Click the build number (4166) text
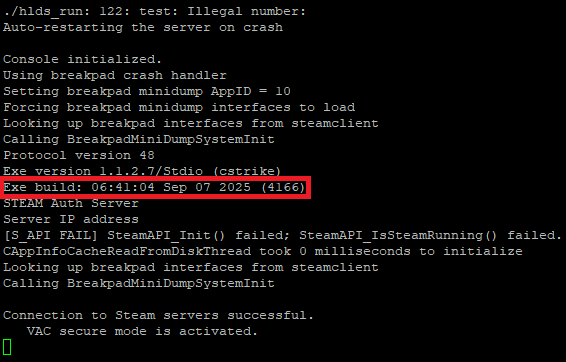566x362 pixels. (x=283, y=187)
